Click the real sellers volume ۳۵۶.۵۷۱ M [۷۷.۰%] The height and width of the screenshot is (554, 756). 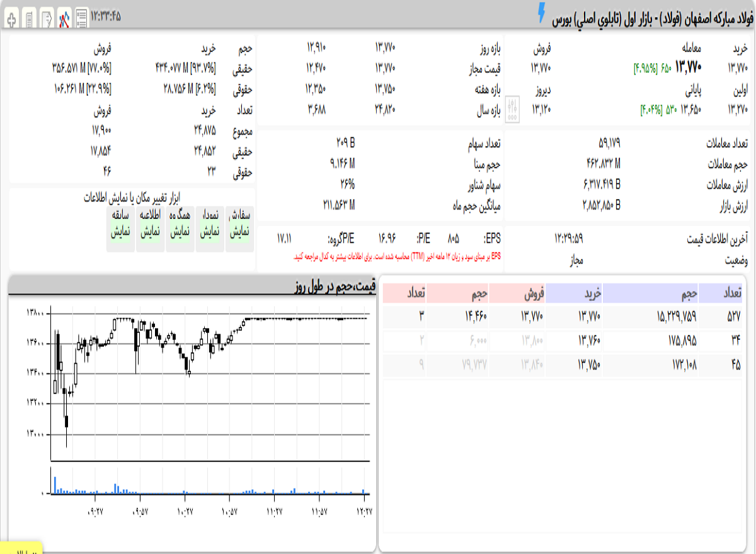pos(82,67)
